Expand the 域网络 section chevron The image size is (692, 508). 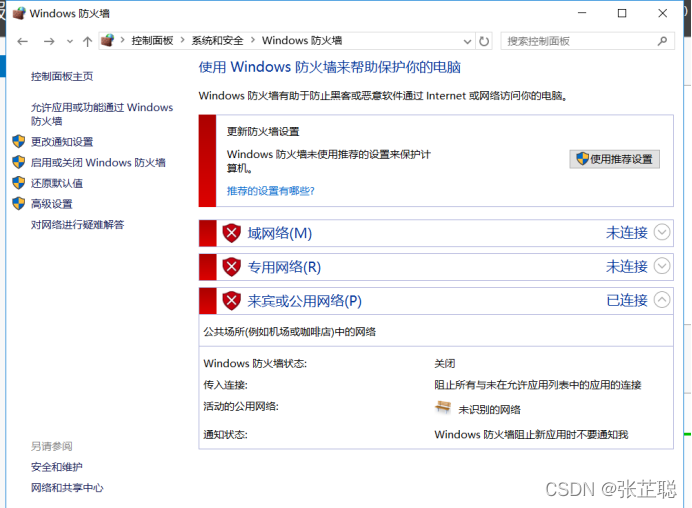click(x=662, y=232)
